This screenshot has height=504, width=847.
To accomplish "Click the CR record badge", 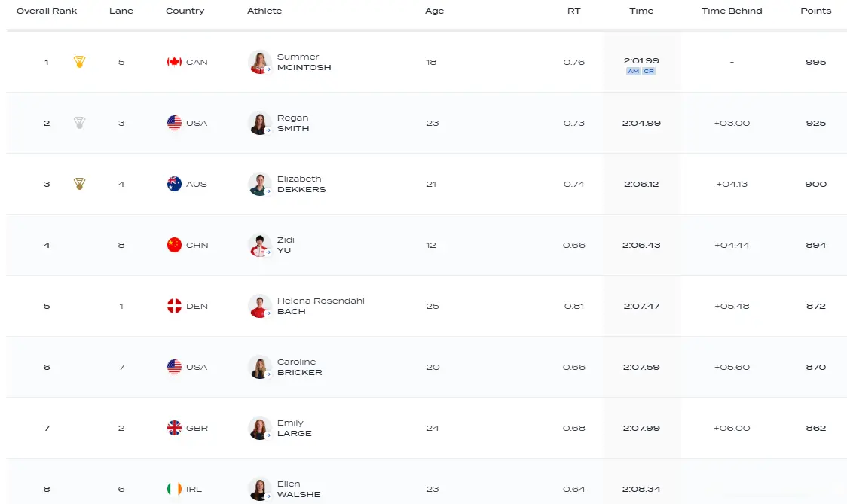I will tap(649, 71).
